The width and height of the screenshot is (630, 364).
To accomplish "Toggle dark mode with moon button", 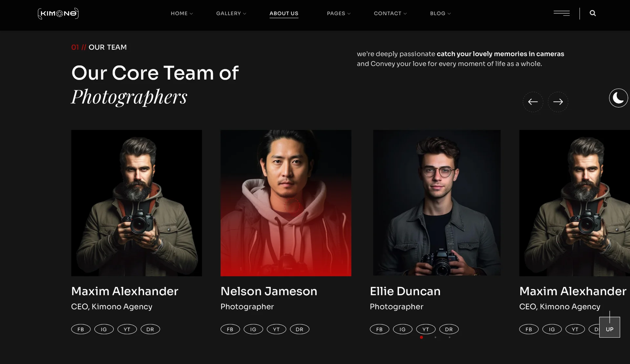I will (x=618, y=98).
